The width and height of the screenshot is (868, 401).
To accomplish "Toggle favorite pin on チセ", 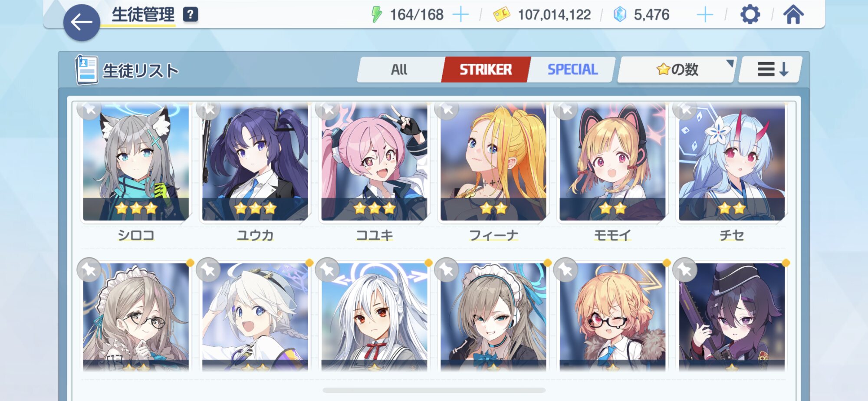I will coord(685,109).
